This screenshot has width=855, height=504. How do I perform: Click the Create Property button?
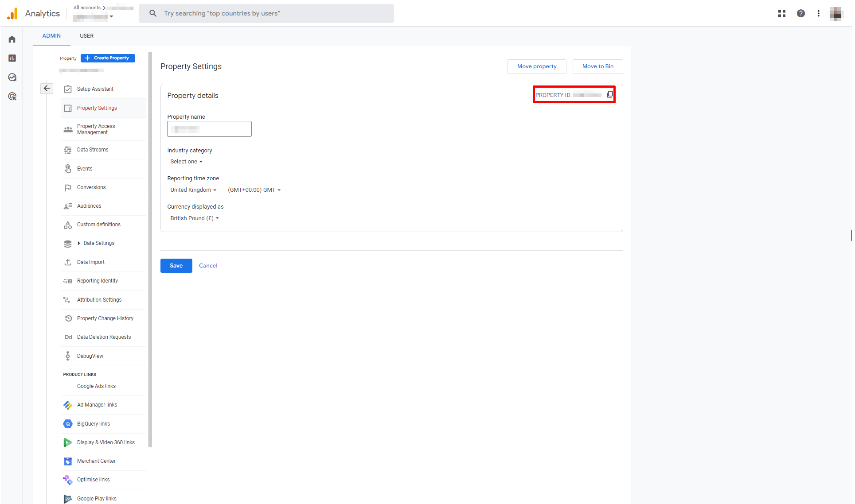pyautogui.click(x=108, y=58)
